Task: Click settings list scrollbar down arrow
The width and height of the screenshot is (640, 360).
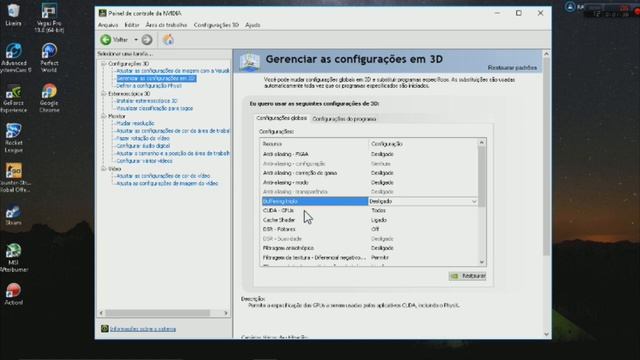Action: (482, 262)
